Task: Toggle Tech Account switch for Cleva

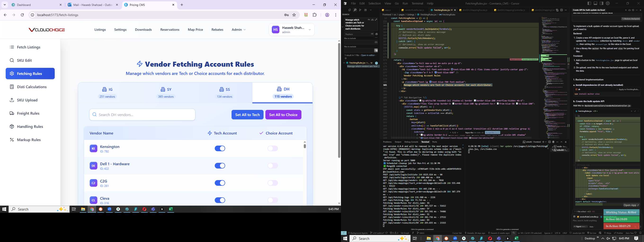Action: coord(220,200)
